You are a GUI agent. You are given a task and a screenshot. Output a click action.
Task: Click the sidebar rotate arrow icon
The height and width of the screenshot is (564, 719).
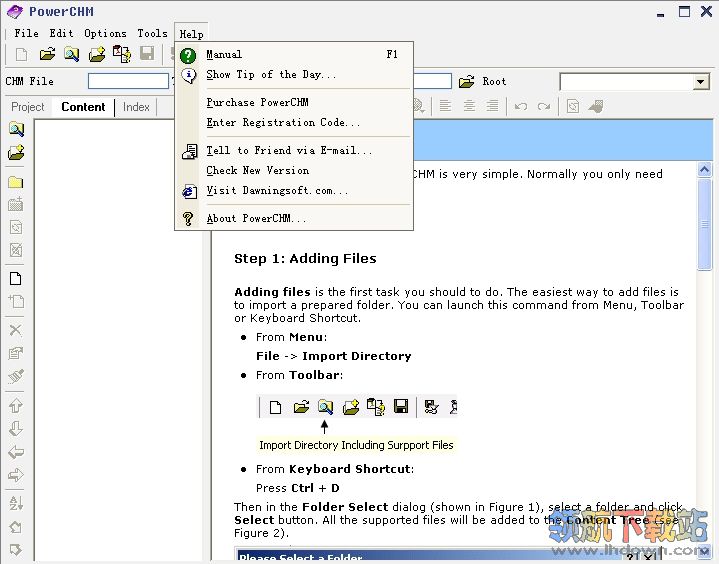[x=16, y=527]
